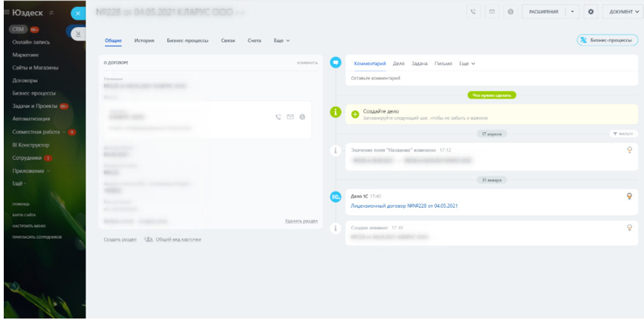The height and width of the screenshot is (322, 644).
Task: Click the Оставьте комментарий input field
Action: 492,78
